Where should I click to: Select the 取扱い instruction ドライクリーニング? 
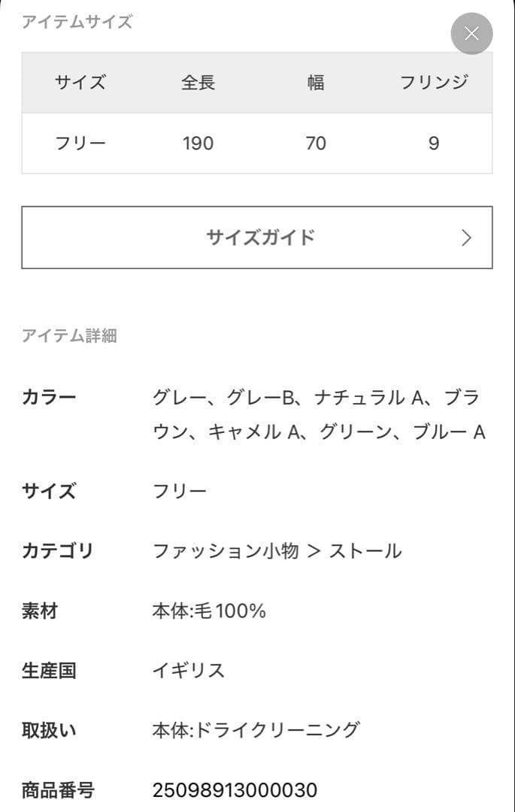256,729
